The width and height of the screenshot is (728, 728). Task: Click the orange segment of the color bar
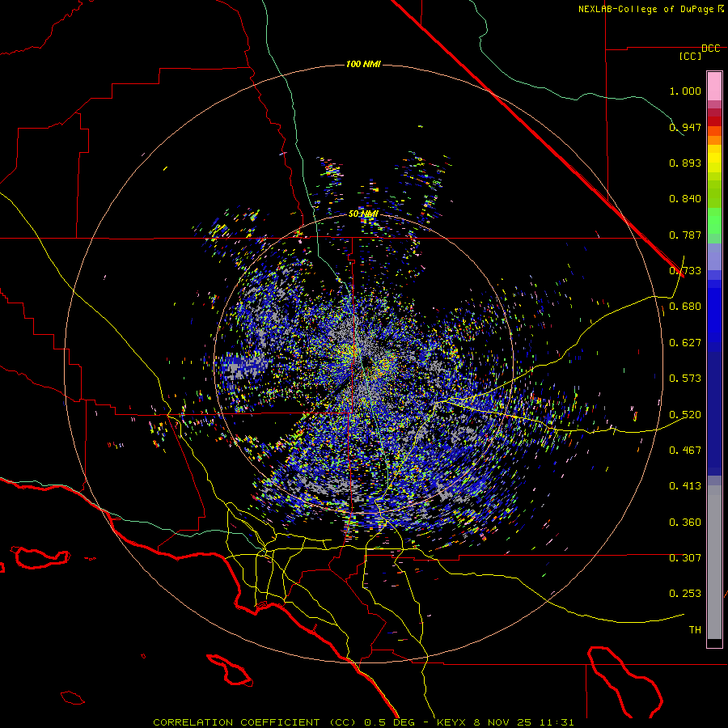714,135
